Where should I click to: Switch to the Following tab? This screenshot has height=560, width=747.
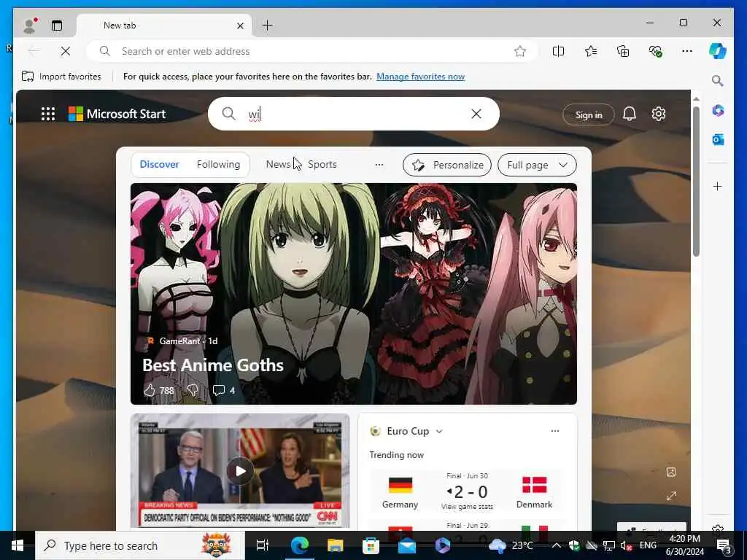[218, 164]
